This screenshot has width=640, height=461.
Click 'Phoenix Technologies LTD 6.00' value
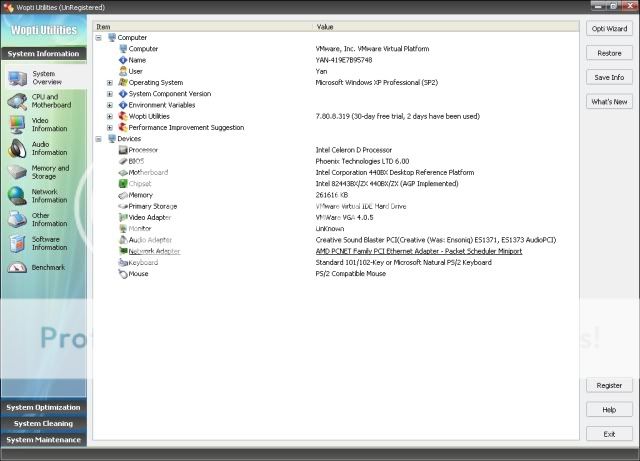362,161
